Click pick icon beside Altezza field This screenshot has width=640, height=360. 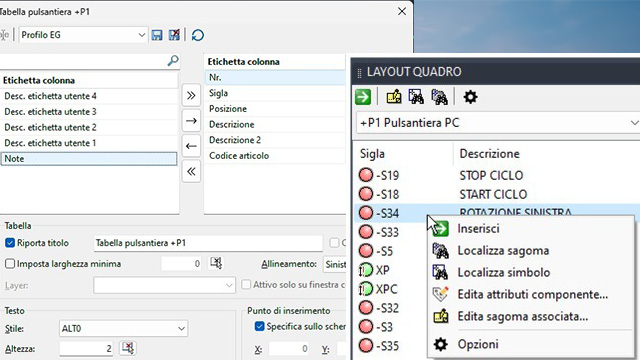click(128, 348)
